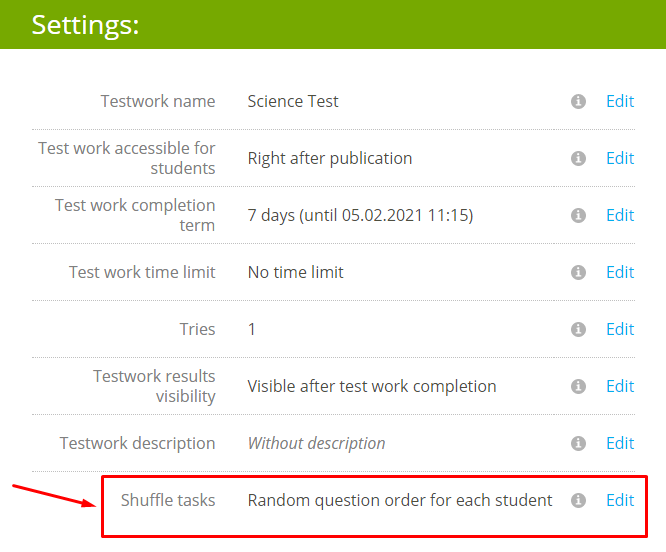666x552 pixels.
Task: Click the 'Settings:' header title
Action: (x=85, y=25)
